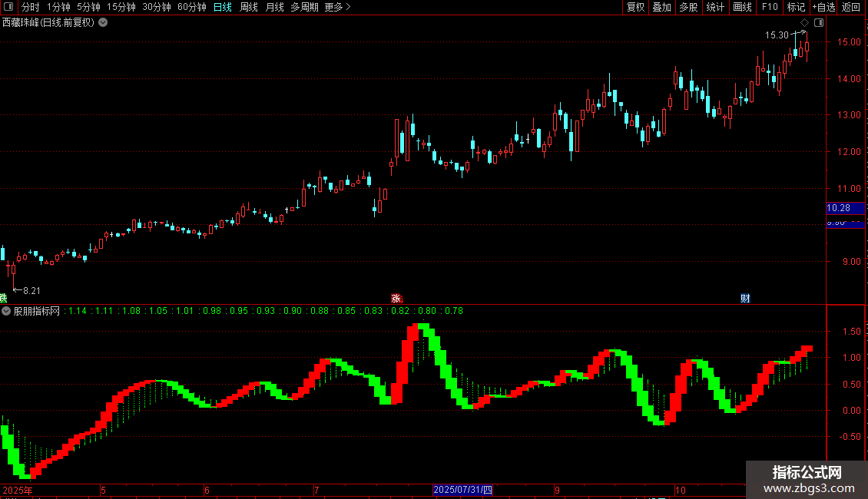Click month 10 on the time axis
The image size is (868, 499).
681,490
